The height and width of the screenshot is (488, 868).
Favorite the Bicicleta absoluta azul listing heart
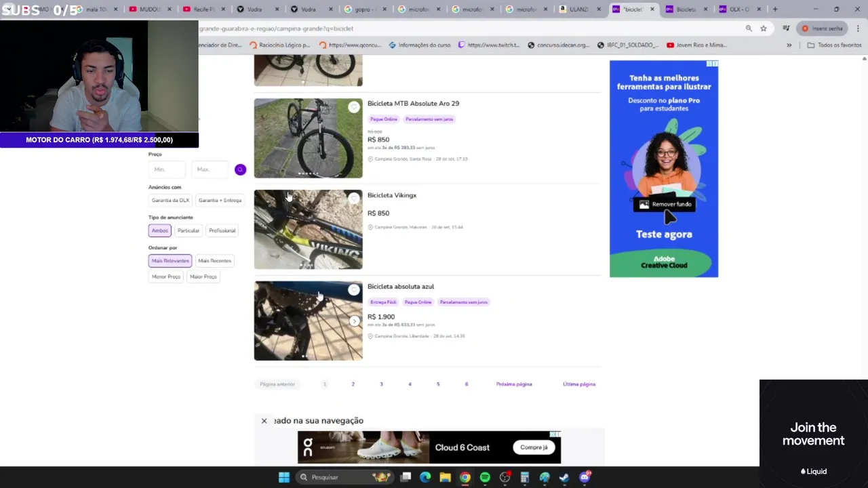point(353,290)
